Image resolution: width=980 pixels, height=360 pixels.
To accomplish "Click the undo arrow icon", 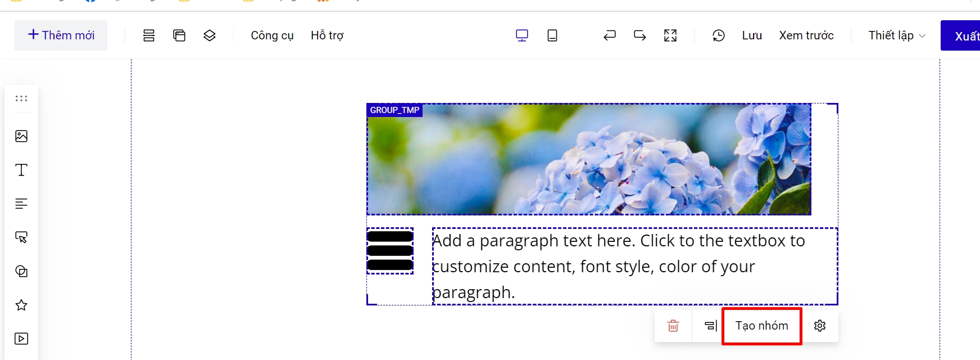I will coord(610,35).
